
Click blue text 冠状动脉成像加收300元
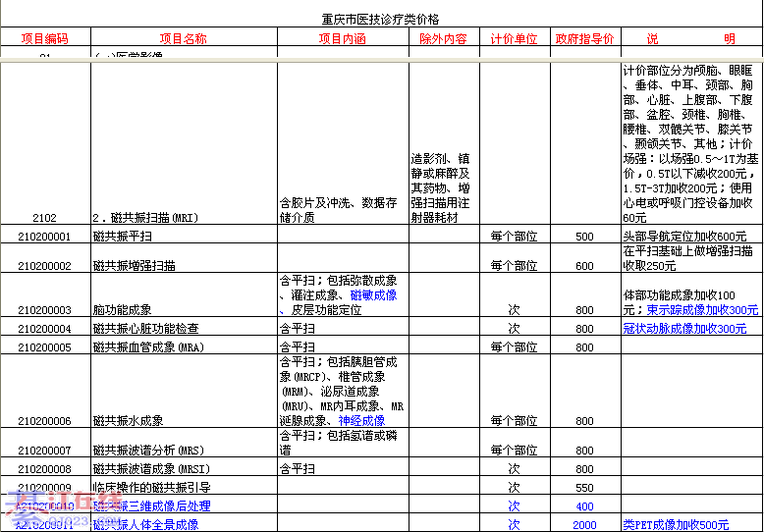coord(684,329)
